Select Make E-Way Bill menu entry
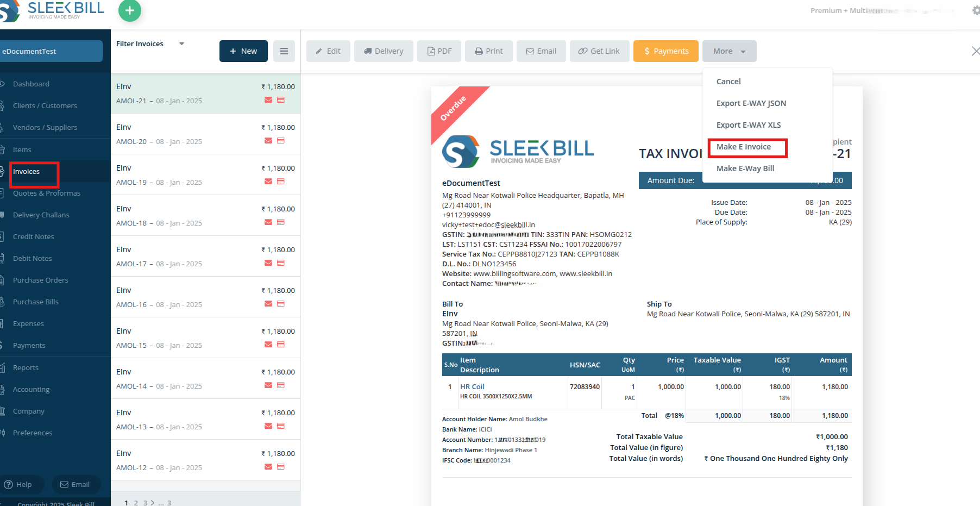The width and height of the screenshot is (980, 506). [x=745, y=168]
